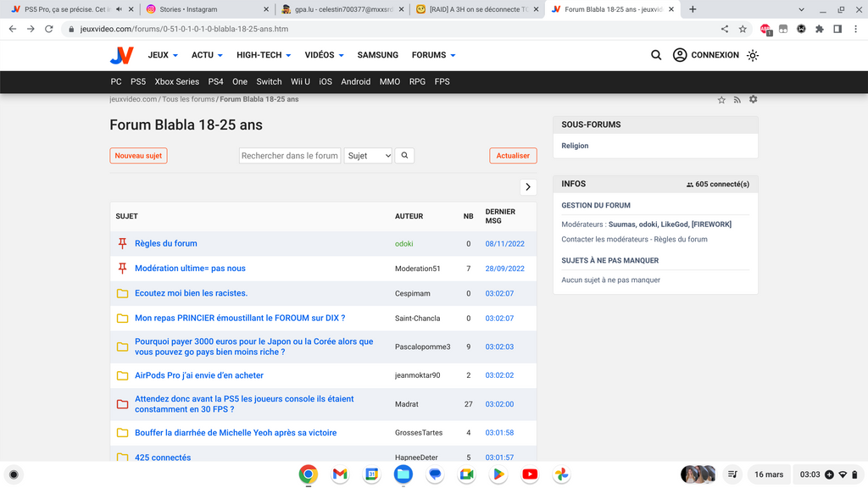Click the JV logo in the header
The height and width of the screenshot is (488, 868).
121,55
